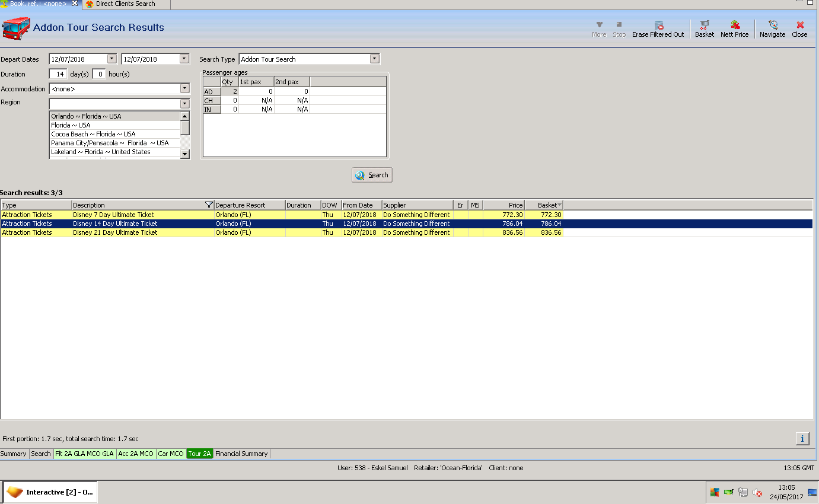
Task: Click the AD 2nd pax age cell
Action: (292, 92)
